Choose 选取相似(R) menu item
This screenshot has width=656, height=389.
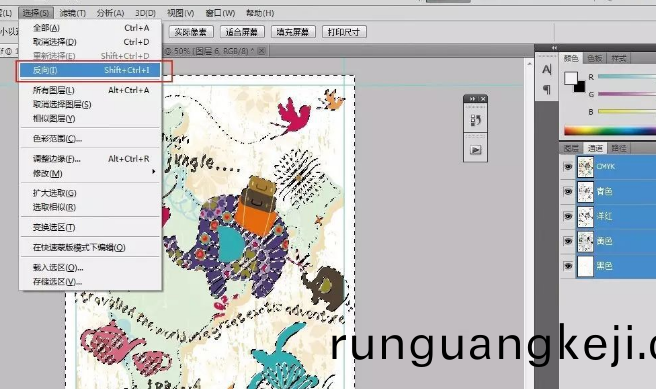[91, 207]
